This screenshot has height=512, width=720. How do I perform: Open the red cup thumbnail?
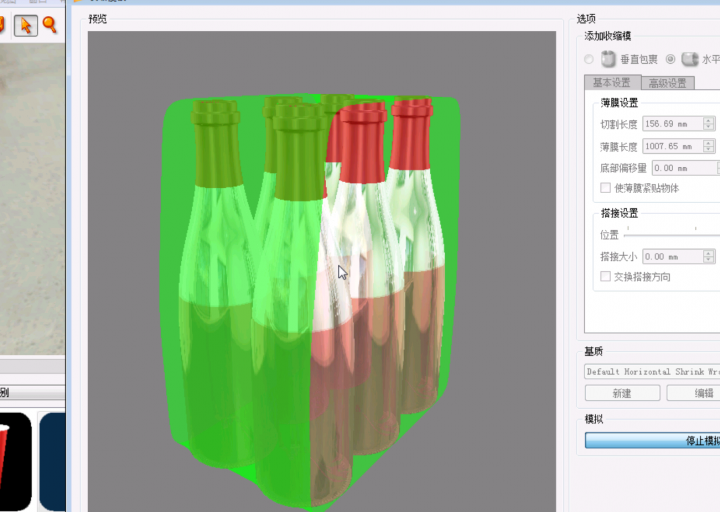[15, 460]
